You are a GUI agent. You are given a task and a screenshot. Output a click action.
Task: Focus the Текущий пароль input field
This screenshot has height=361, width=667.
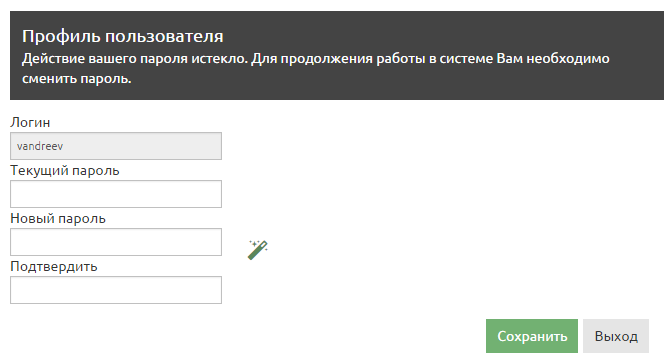click(x=116, y=194)
